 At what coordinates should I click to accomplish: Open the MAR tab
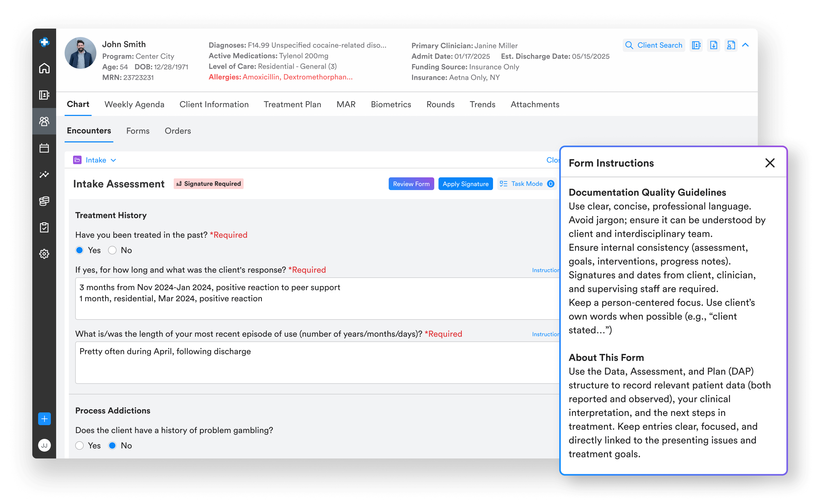[346, 104]
